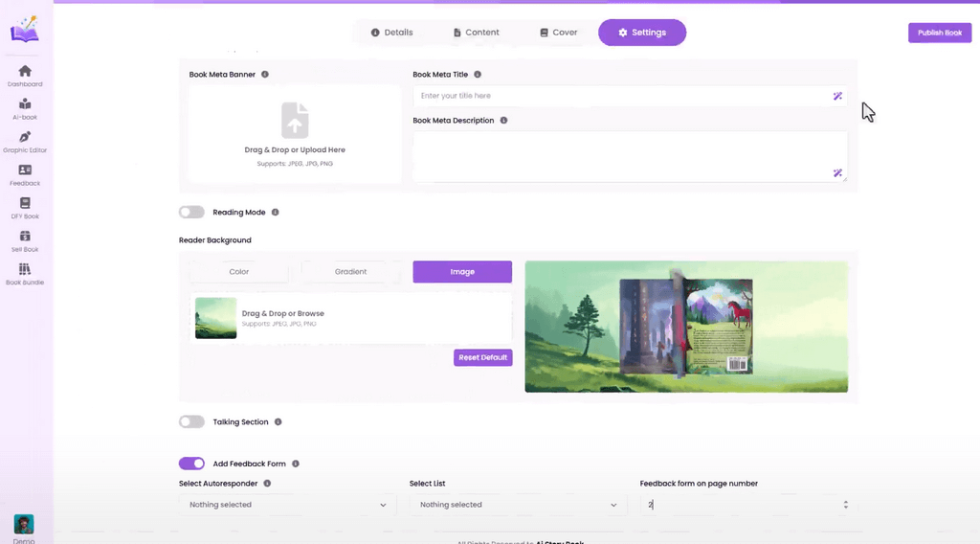
Task: Choose the Image background option
Action: coord(462,272)
